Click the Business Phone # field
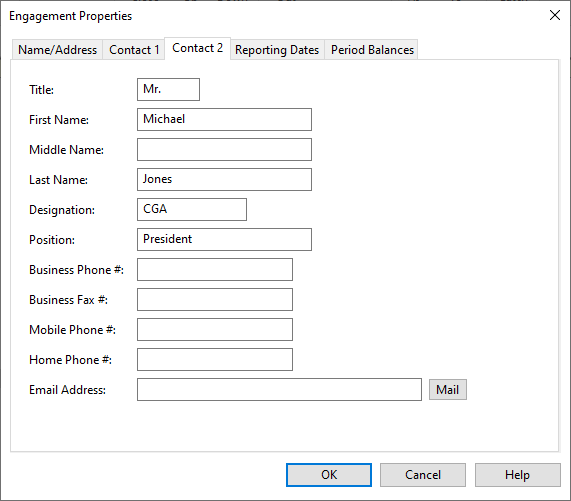 215,269
